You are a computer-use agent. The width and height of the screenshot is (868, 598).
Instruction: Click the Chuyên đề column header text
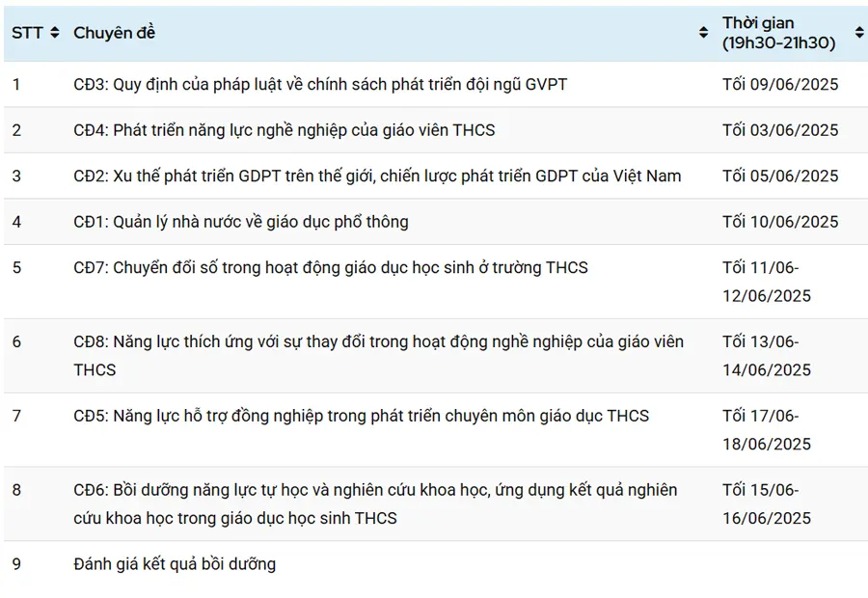(x=114, y=33)
